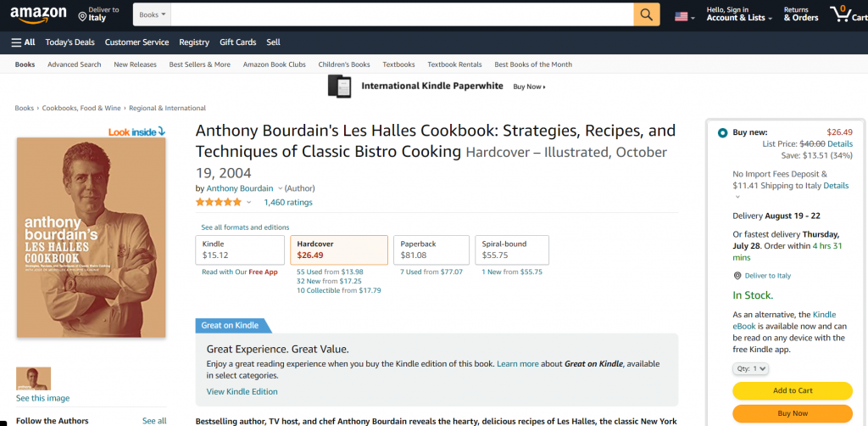Click the Add to Cart button

click(x=793, y=390)
